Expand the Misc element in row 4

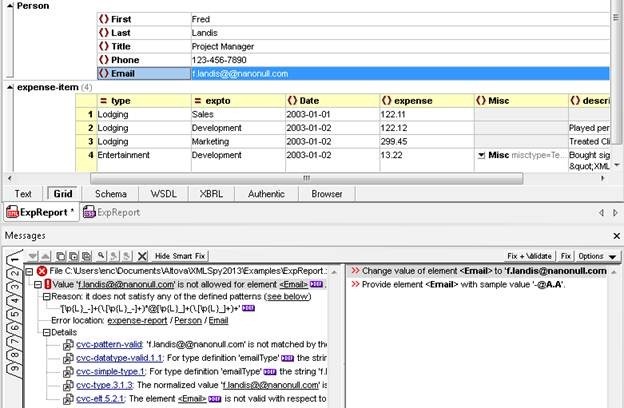coord(482,155)
